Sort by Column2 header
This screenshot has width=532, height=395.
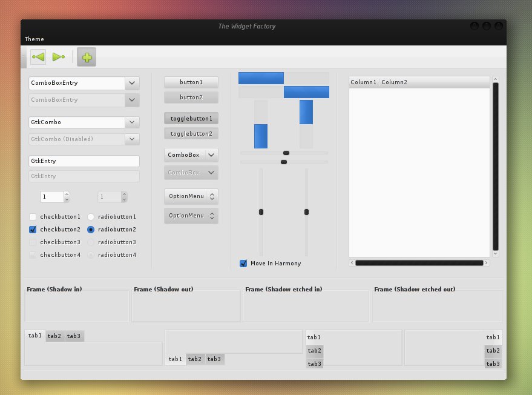click(434, 82)
